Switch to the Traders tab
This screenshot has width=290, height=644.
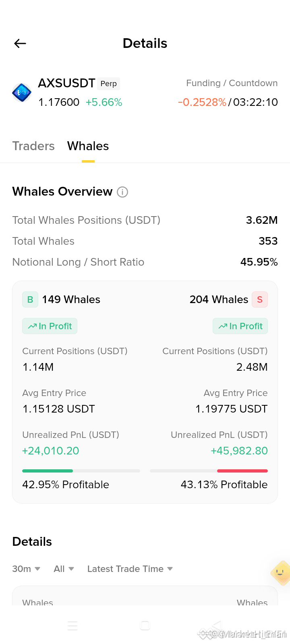click(33, 146)
